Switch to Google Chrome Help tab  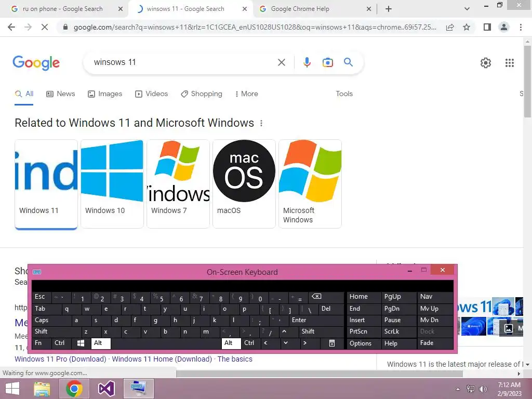pos(300,9)
